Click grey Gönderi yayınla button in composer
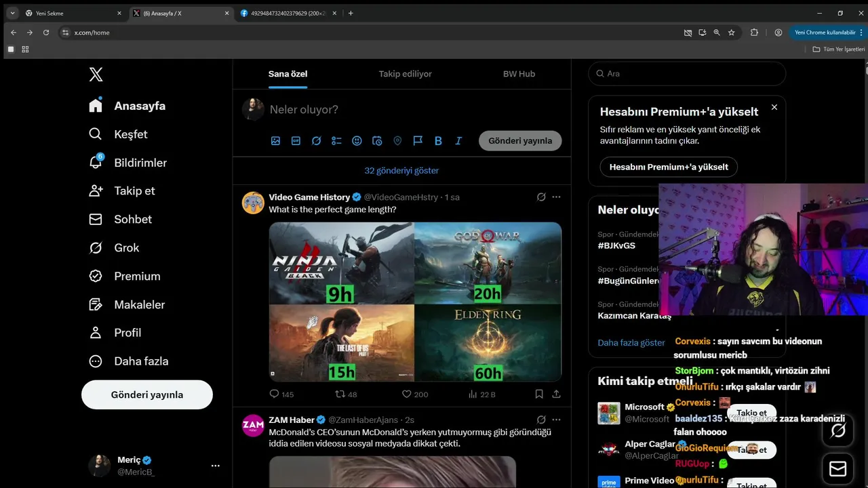Image resolution: width=868 pixels, height=488 pixels. 520,141
